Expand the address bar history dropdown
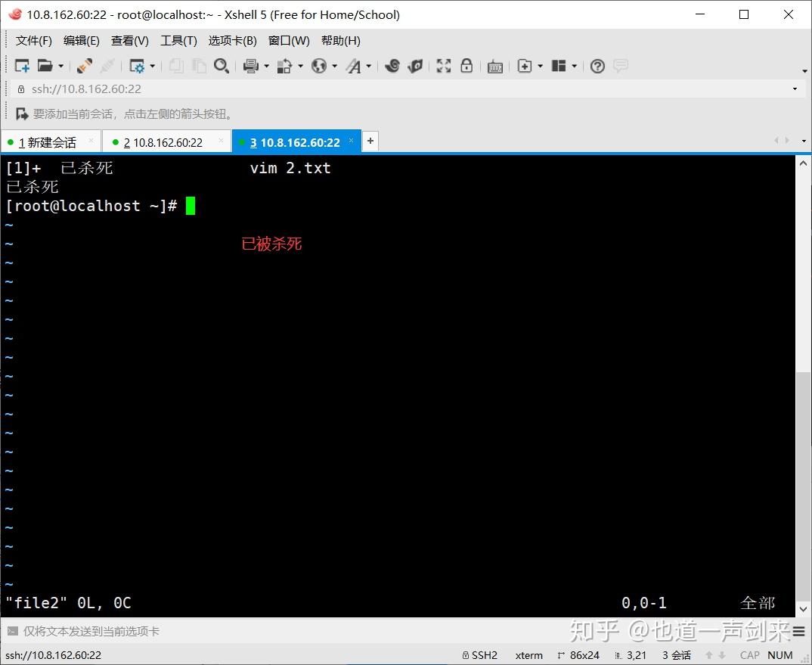The height and width of the screenshot is (665, 812). pos(795,89)
